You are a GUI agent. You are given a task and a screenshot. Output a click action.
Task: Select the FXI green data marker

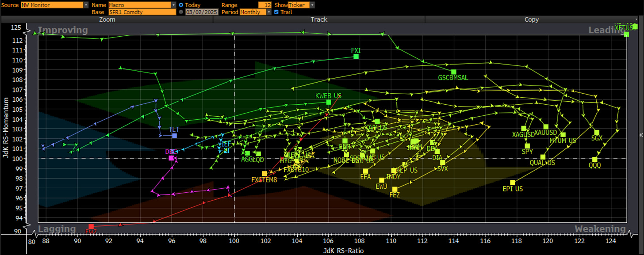click(356, 56)
